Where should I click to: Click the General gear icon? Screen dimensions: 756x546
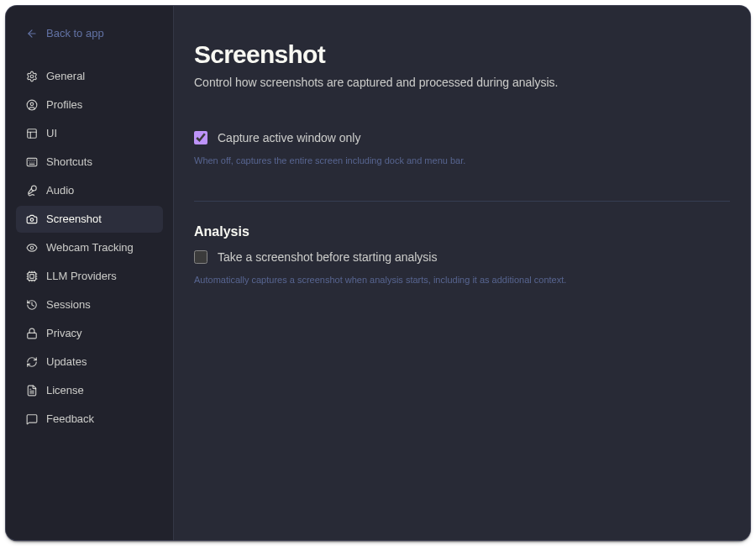pyautogui.click(x=32, y=76)
